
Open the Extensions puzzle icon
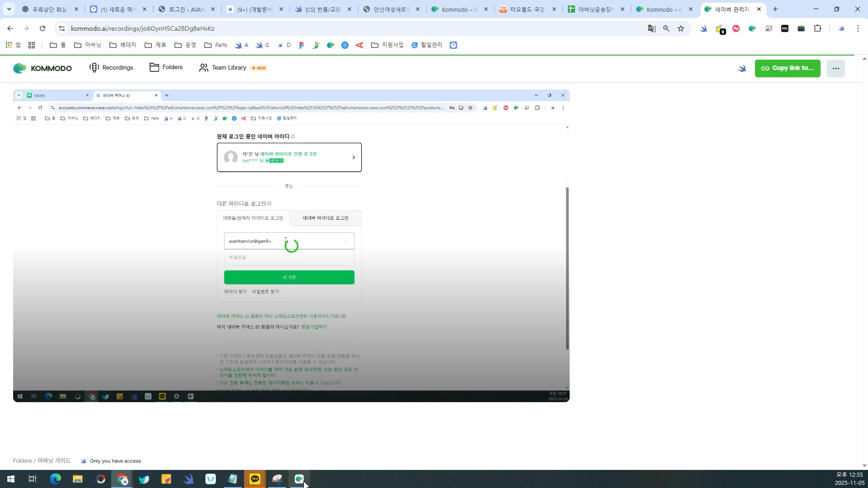tap(817, 28)
